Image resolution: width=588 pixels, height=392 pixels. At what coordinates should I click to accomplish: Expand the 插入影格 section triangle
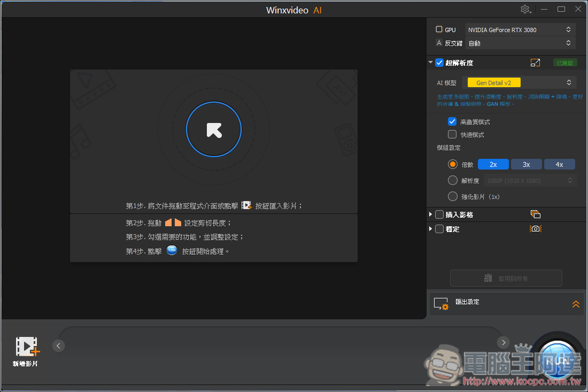[x=430, y=214]
